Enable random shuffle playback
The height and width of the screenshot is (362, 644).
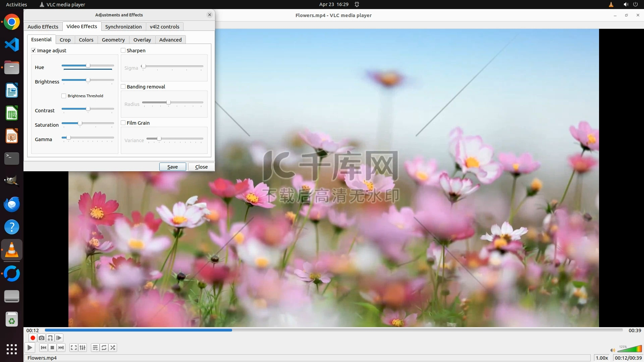[113, 348]
